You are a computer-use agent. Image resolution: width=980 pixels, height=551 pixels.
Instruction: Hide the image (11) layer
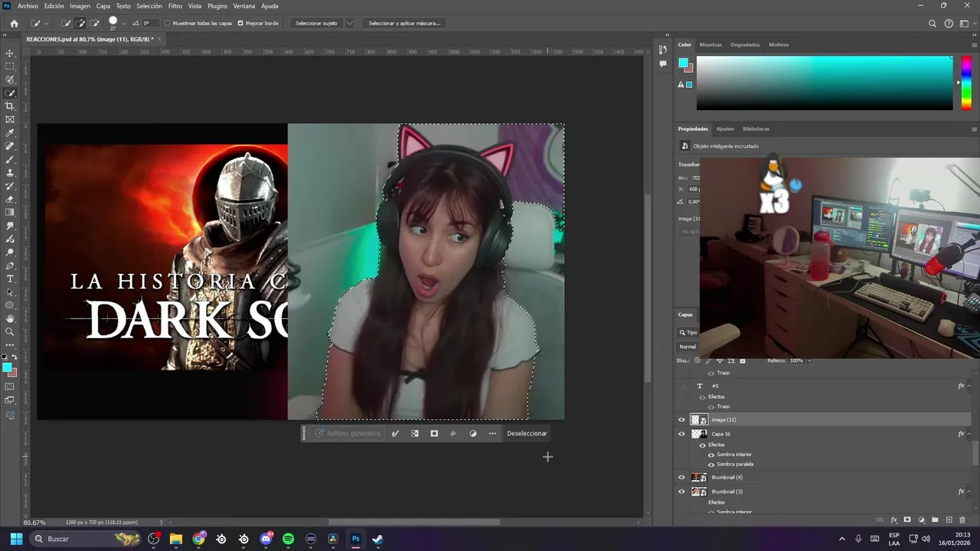tap(681, 419)
